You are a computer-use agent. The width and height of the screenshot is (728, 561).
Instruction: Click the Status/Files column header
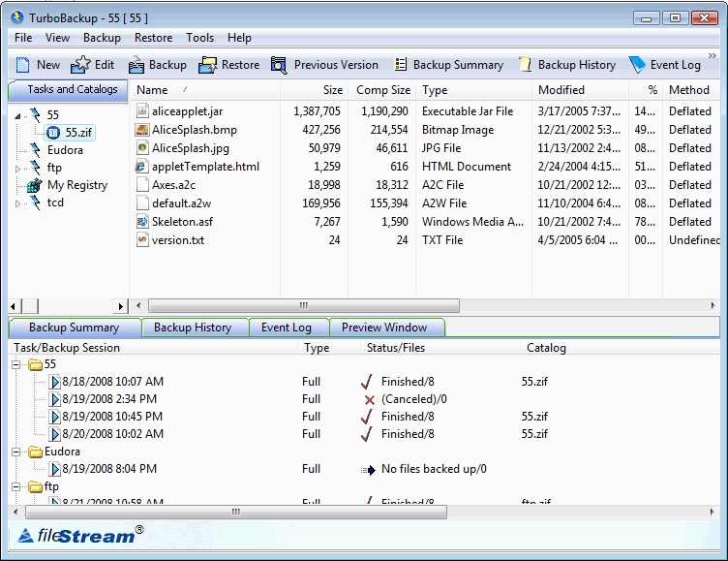click(x=440, y=348)
